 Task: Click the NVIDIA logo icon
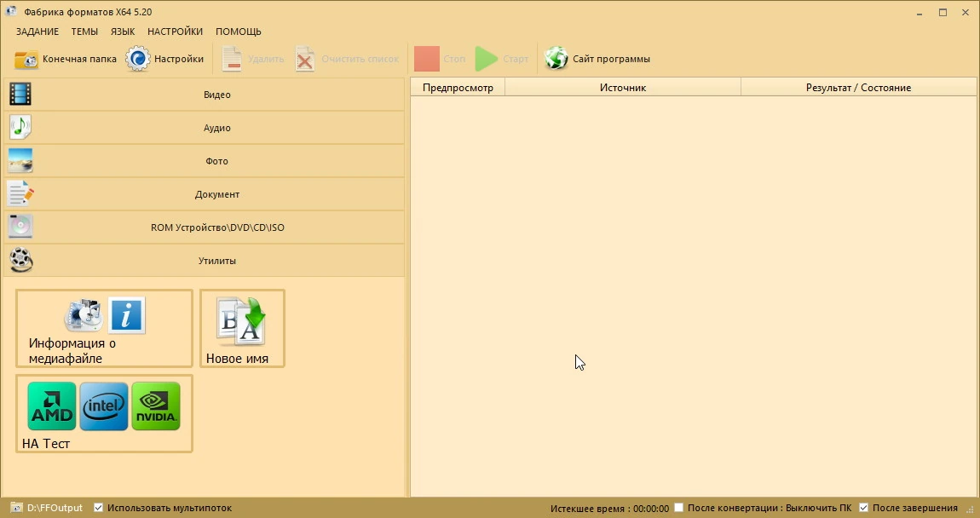pyautogui.click(x=156, y=406)
